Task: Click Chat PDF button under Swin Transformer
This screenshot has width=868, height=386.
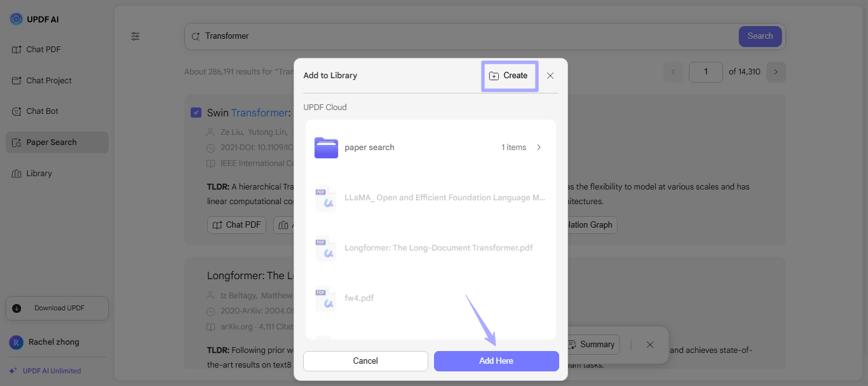Action: 236,224
